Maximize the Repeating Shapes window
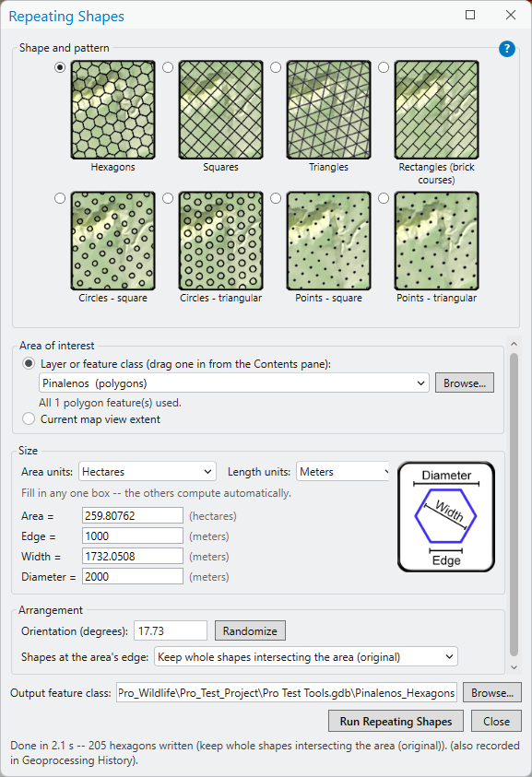532x777 pixels. (470, 15)
